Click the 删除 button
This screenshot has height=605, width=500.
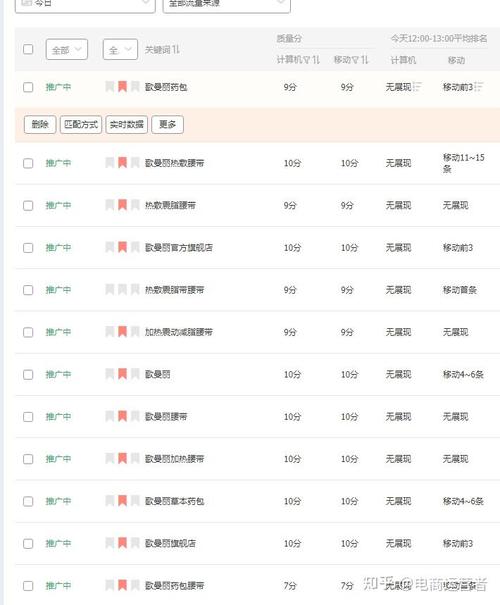click(40, 124)
